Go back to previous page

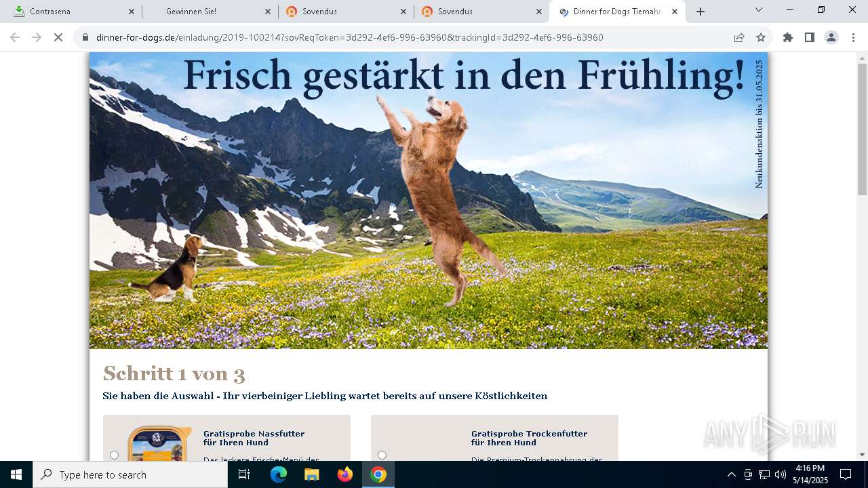(15, 37)
